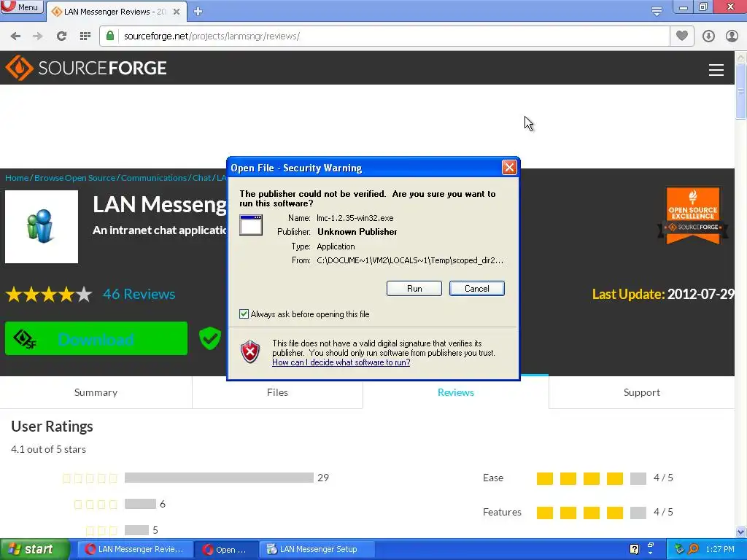Close the Open File Security Warning dialog
747x560 pixels.
click(x=509, y=167)
